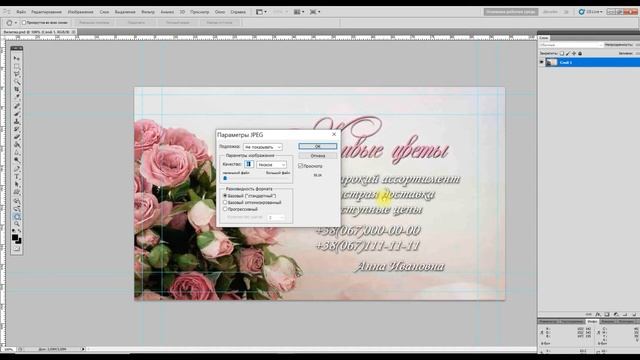Select the 'Базовый (стандартный)' radio button

pyautogui.click(x=225, y=196)
